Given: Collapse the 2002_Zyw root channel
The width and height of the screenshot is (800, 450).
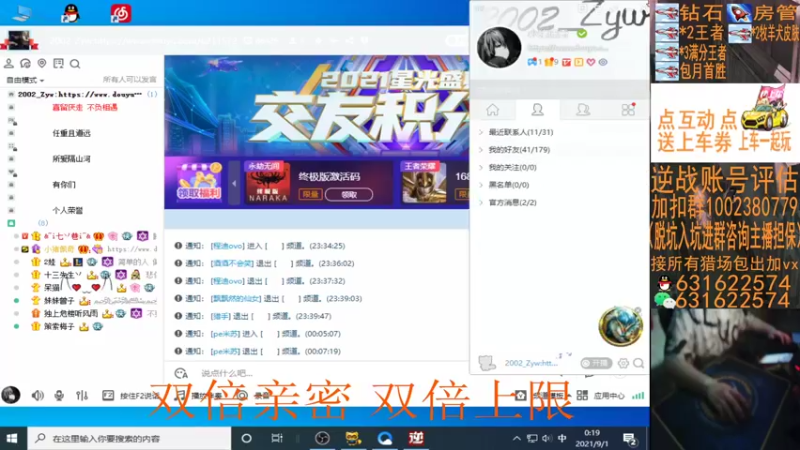Looking at the screenshot, I should pos(11,94).
